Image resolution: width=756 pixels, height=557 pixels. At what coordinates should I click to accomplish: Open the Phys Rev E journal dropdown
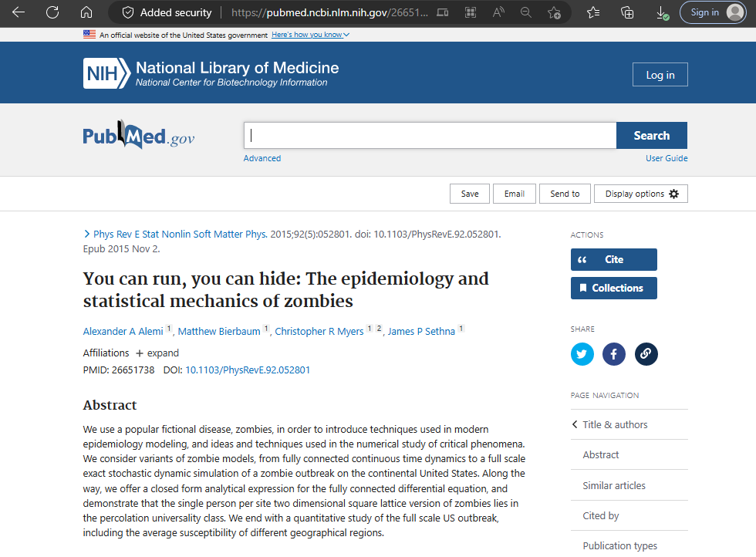pyautogui.click(x=176, y=235)
